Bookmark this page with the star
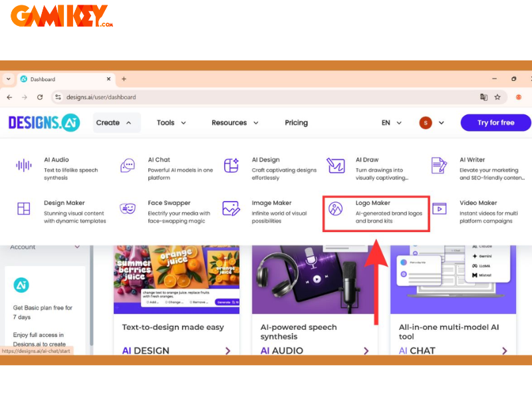This screenshot has height=399, width=532. pyautogui.click(x=497, y=97)
